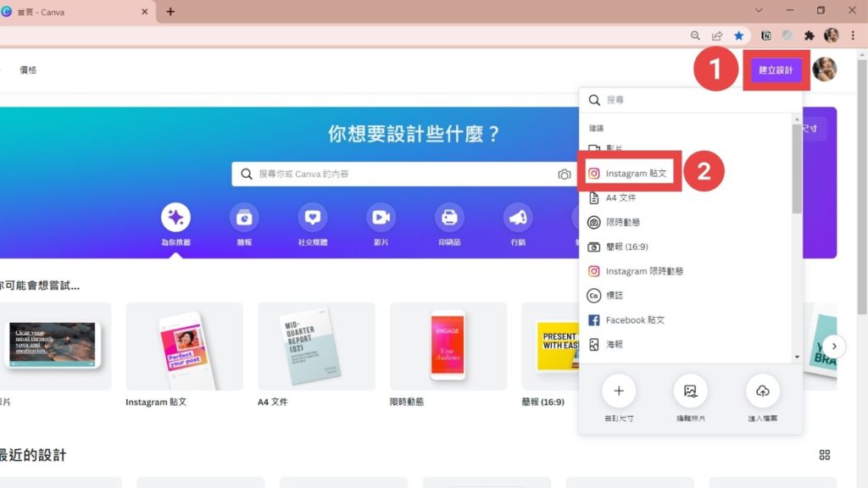Select the 社交媒體 heart icon
This screenshot has height=488, width=868.
click(313, 218)
